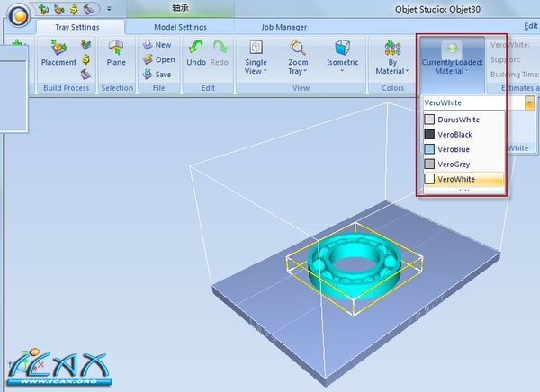Viewport: 540px width, 392px height.
Task: Click the Redo button
Action: (220, 53)
